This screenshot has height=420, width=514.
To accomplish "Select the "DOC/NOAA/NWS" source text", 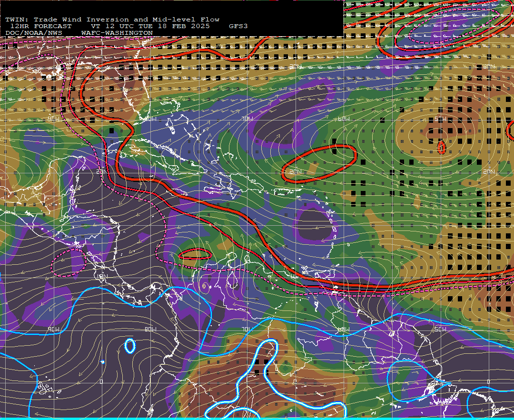I will (x=34, y=33).
